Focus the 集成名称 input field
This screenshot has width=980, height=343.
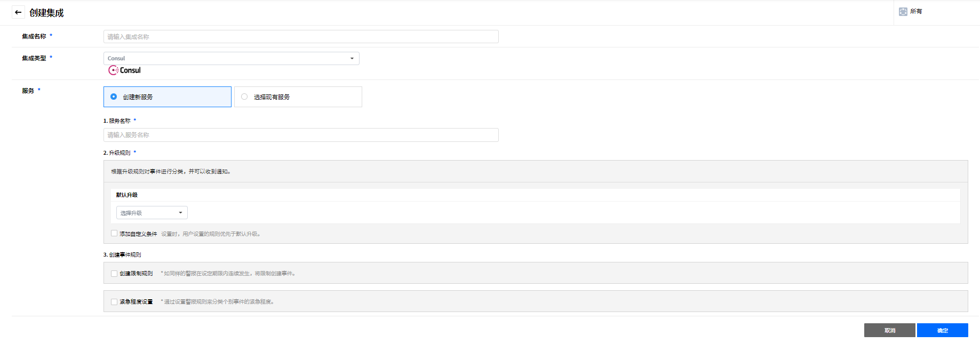[301, 37]
